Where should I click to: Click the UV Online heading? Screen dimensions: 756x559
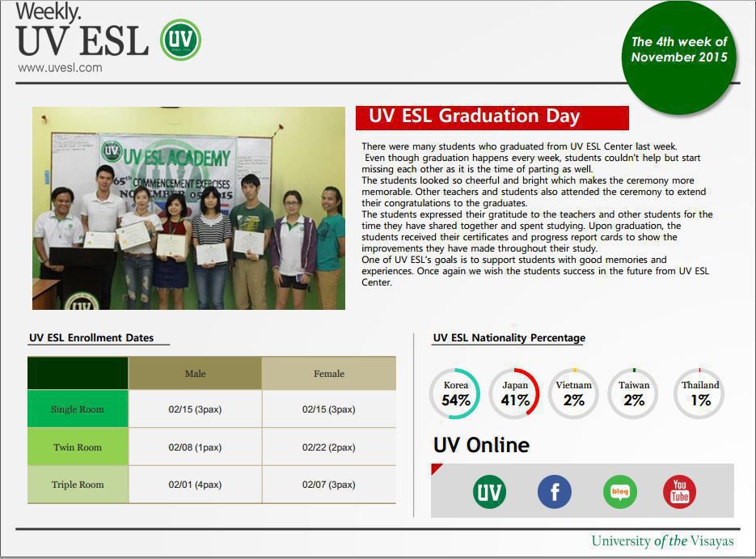coord(481,445)
